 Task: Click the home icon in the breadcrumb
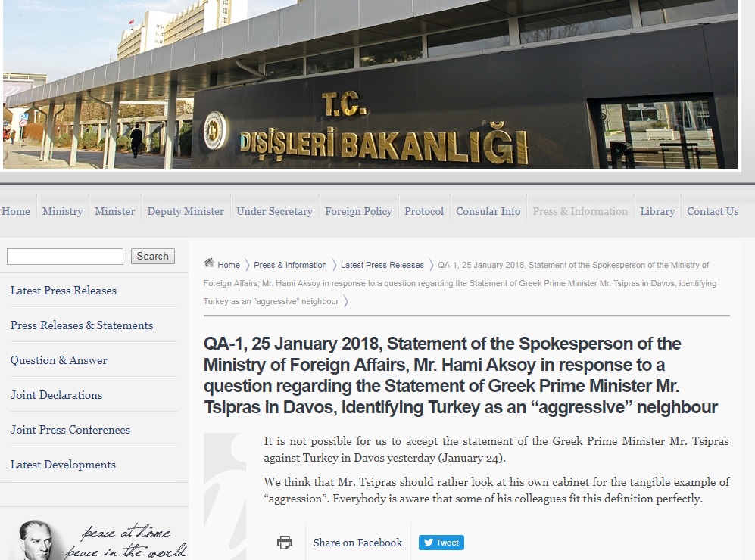[x=209, y=263]
